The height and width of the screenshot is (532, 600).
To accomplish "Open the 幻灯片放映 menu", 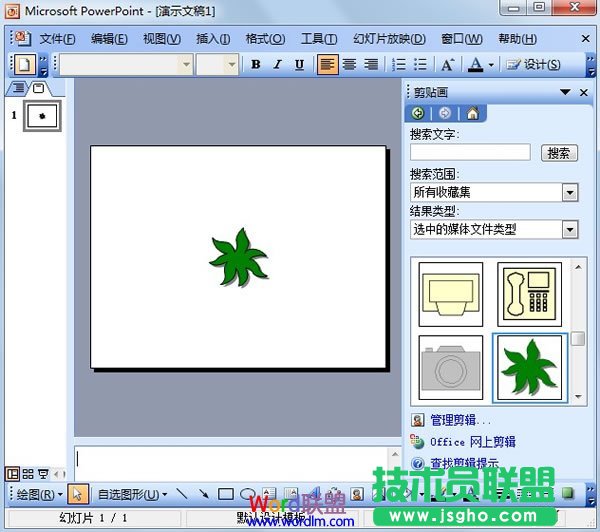I will pos(389,39).
